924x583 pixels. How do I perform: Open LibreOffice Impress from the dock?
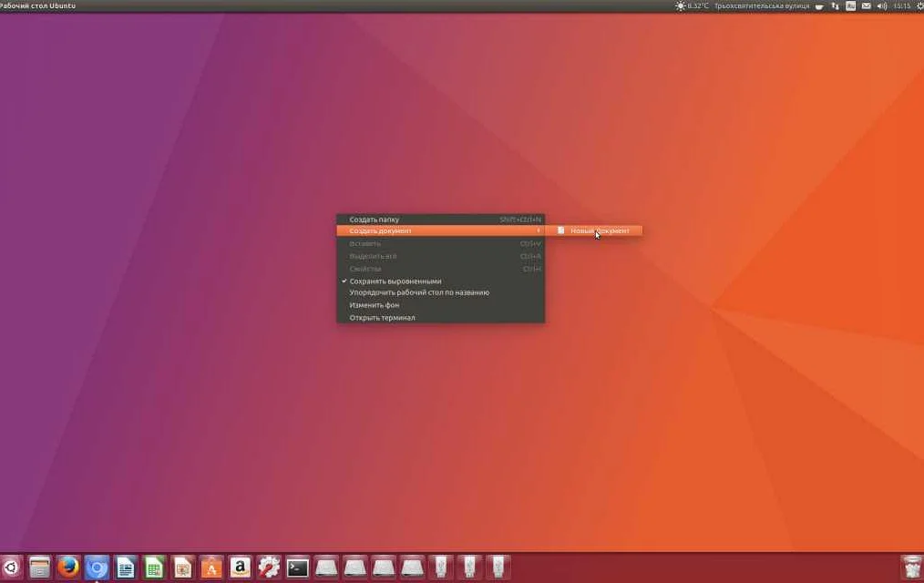tap(183, 568)
